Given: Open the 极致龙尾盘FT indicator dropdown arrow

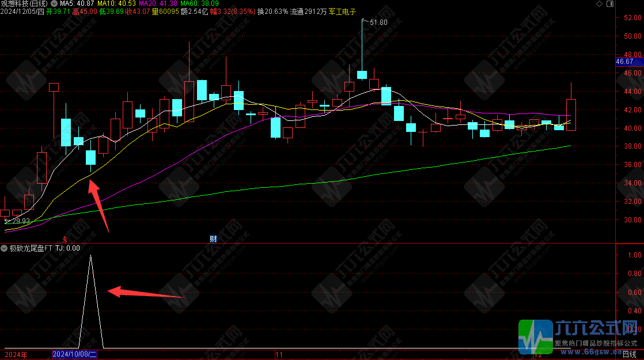Looking at the screenshot, I should coord(5,248).
